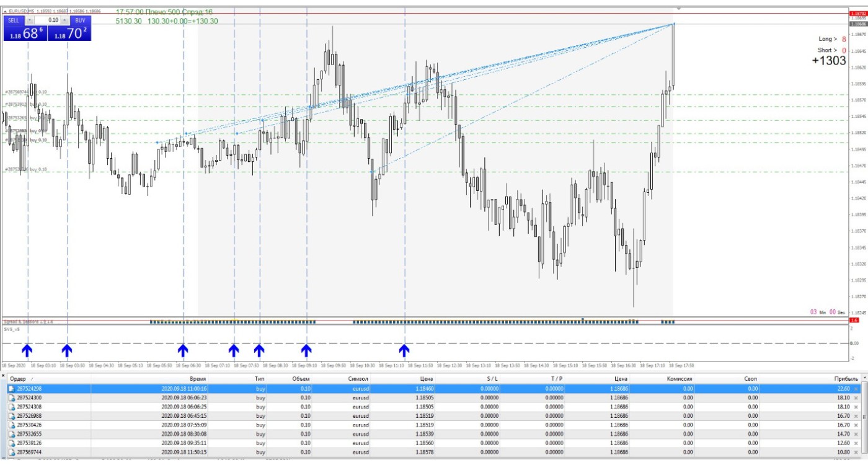868x465 pixels.
Task: Sort orders by the Ордер column header
Action: 19,379
